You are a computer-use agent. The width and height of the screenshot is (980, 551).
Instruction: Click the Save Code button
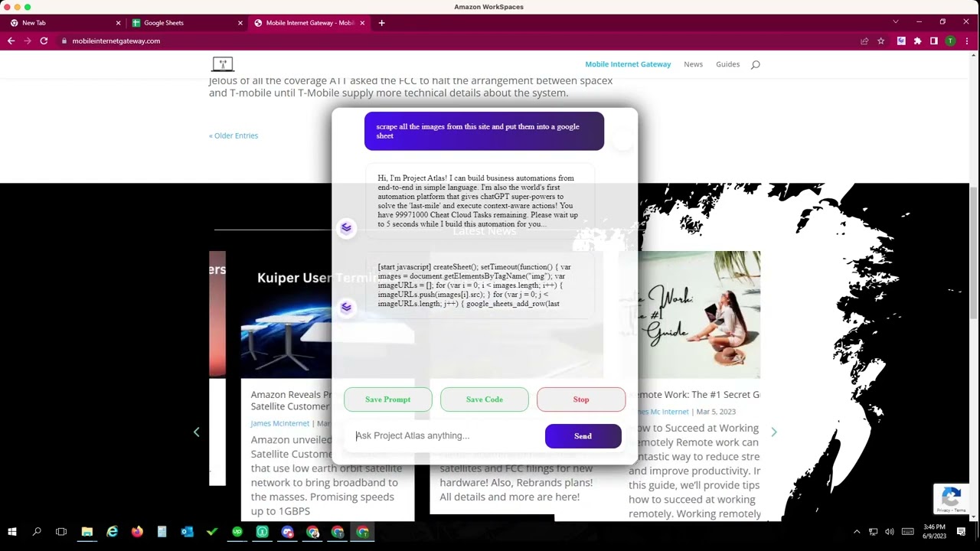[x=485, y=399]
